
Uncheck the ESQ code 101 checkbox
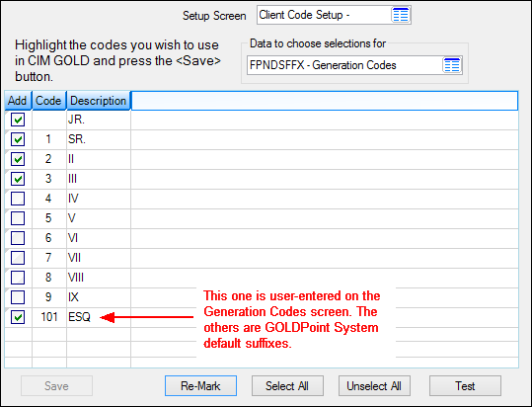(18, 317)
